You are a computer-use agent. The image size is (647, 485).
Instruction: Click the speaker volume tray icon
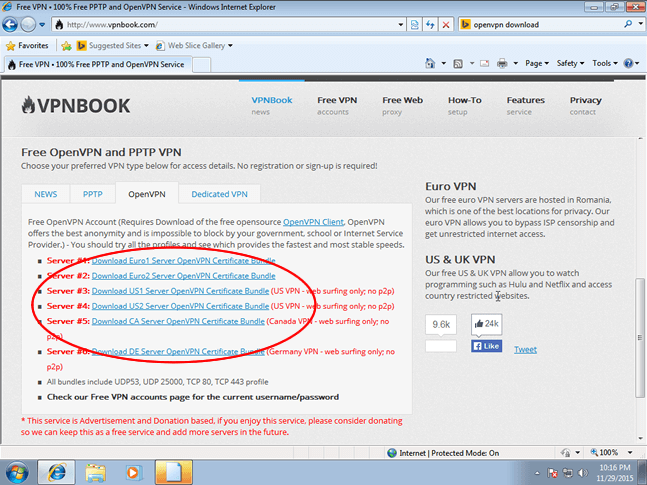point(582,473)
